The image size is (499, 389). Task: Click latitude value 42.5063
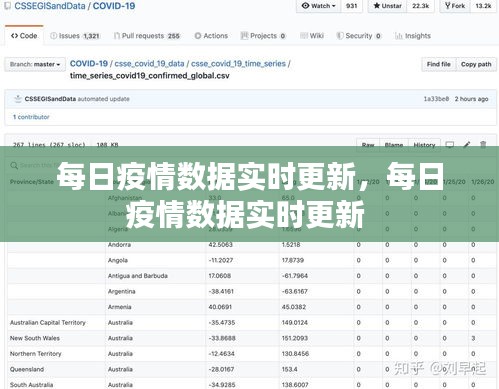[220, 245]
